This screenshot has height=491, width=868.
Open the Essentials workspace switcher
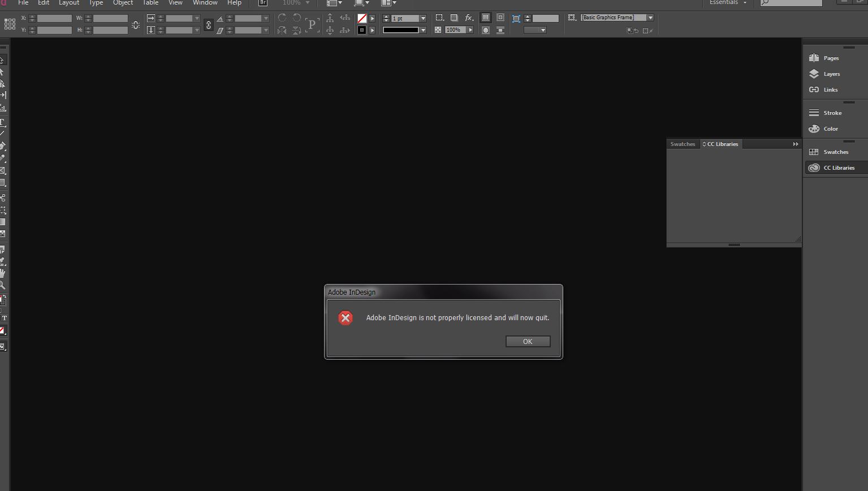pyautogui.click(x=728, y=3)
